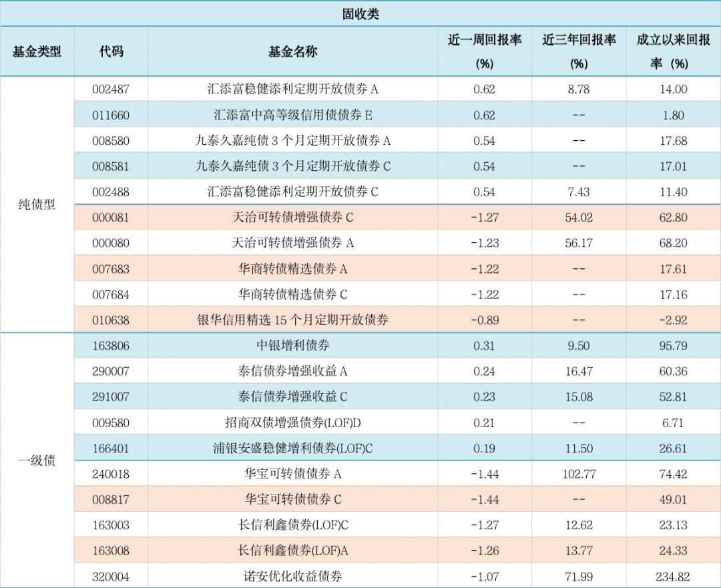
Task: Click three-year return value 102.77
Action: pyautogui.click(x=579, y=474)
